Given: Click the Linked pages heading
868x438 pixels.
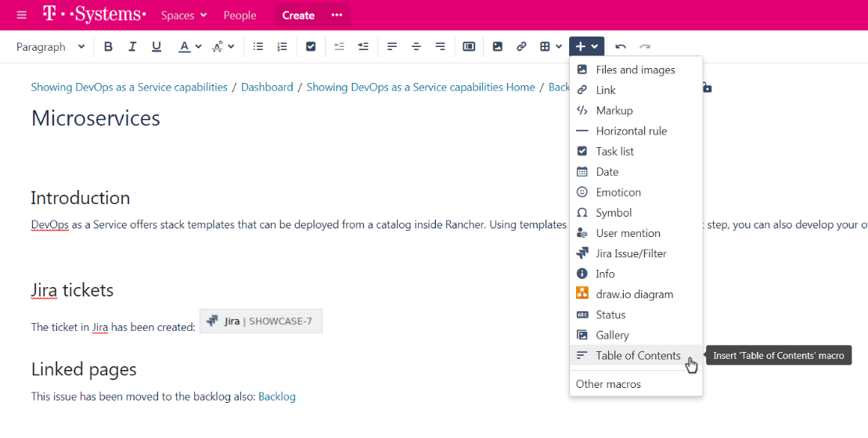Looking at the screenshot, I should 84,369.
